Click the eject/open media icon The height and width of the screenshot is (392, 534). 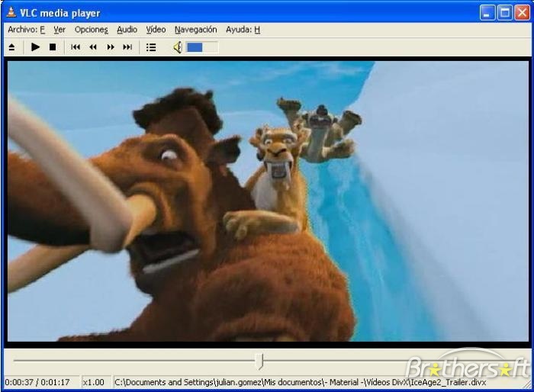pos(11,47)
